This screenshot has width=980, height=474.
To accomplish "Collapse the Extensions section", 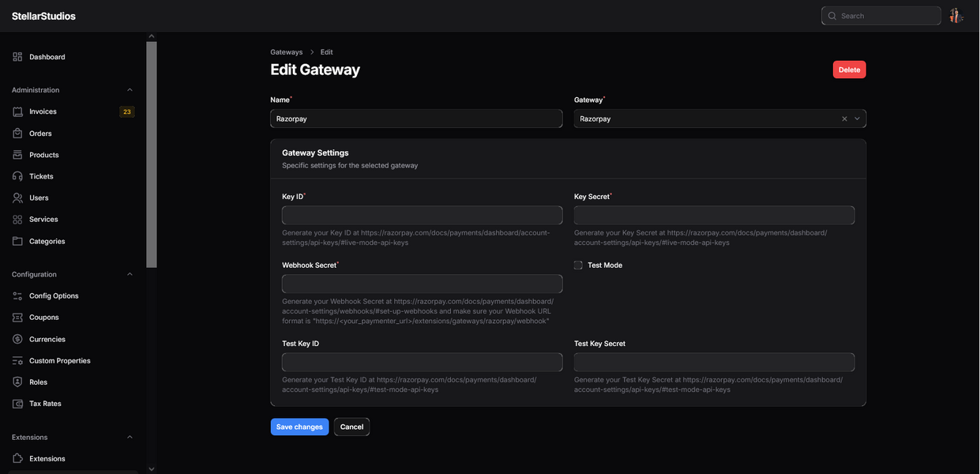I will [x=130, y=437].
